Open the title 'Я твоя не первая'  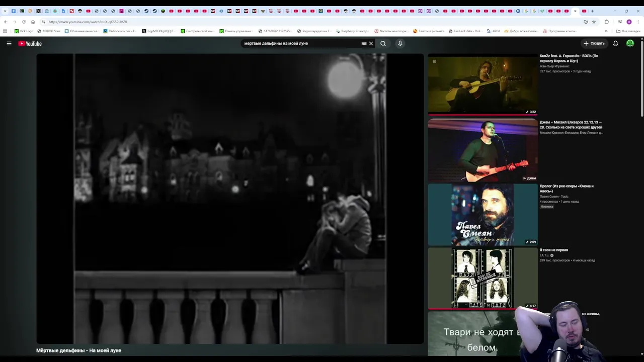[554, 250]
